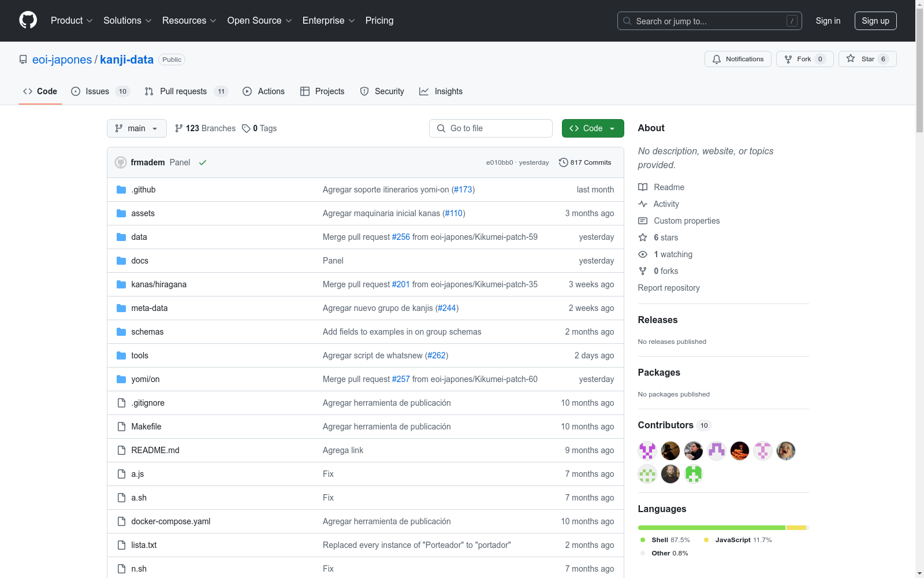Viewport: 924px width, 578px height.
Task: Click the yomi/on folder icon
Action: (x=121, y=379)
